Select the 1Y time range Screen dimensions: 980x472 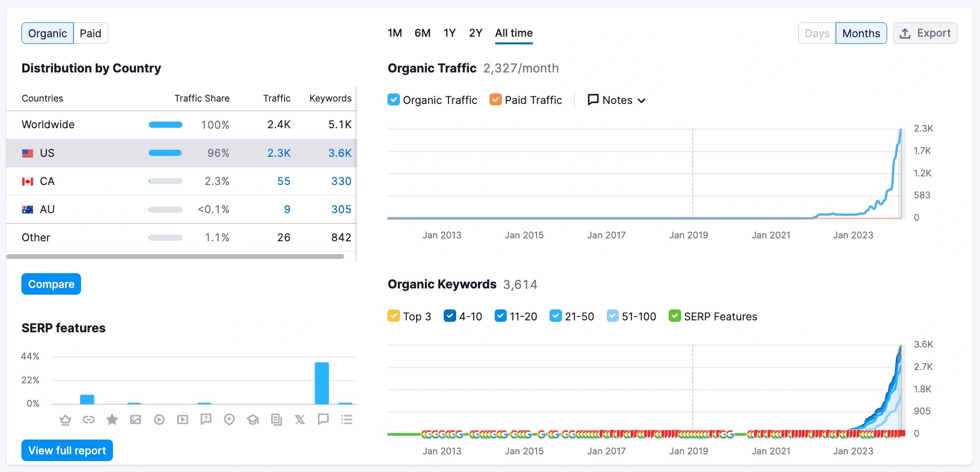pos(449,33)
